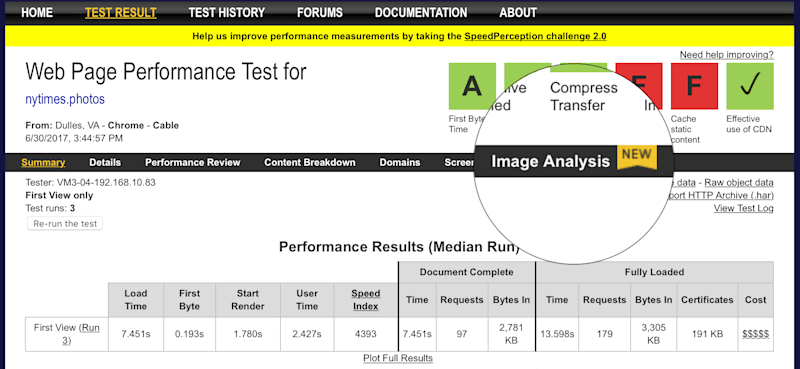This screenshot has height=369, width=800.
Task: Open the Content Breakdown tab
Action: (x=310, y=163)
